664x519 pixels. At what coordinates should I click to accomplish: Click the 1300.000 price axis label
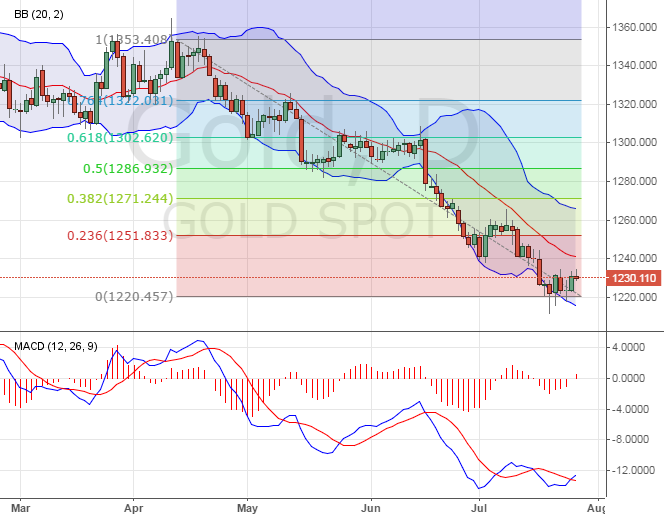click(634, 142)
